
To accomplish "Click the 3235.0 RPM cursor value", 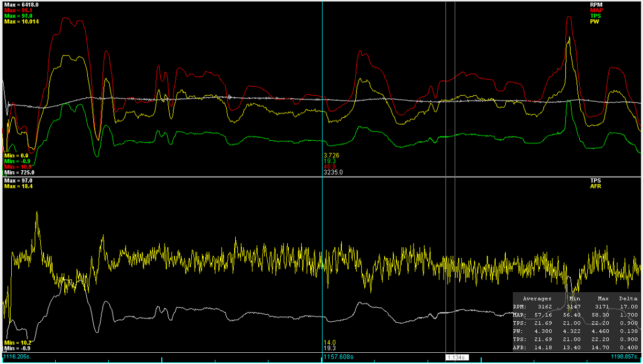I will [333, 172].
